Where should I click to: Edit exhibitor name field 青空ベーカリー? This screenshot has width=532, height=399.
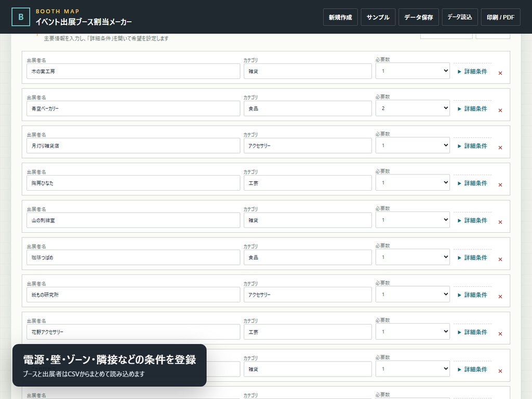[x=134, y=109]
